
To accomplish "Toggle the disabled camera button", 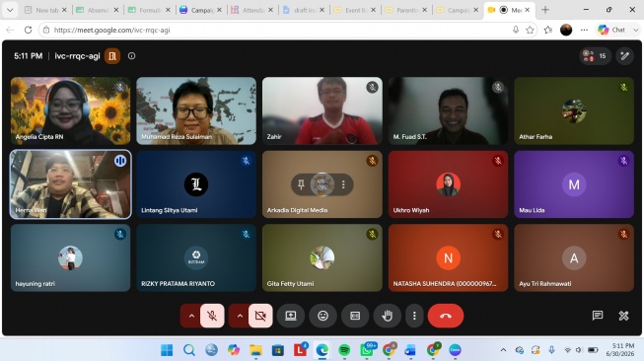I will tap(260, 316).
